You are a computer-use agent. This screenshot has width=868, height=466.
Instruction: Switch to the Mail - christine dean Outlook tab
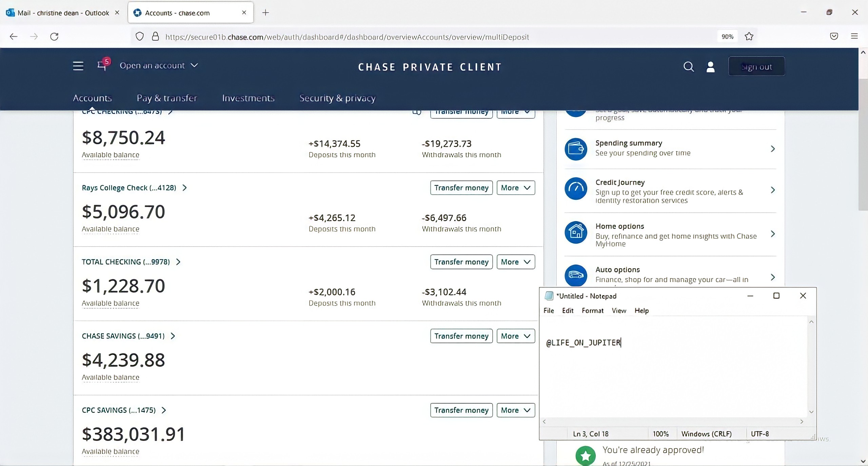coord(63,13)
